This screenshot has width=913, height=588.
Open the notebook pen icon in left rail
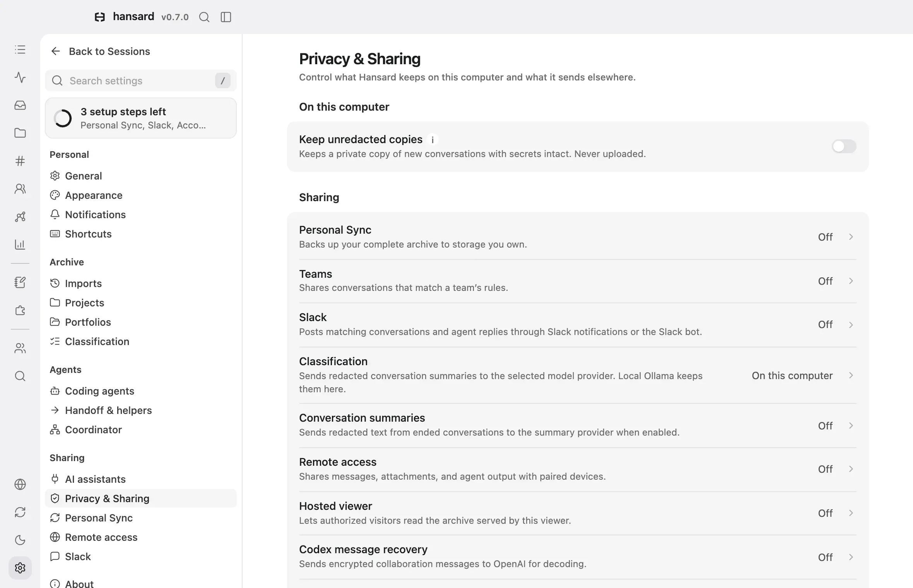(20, 282)
